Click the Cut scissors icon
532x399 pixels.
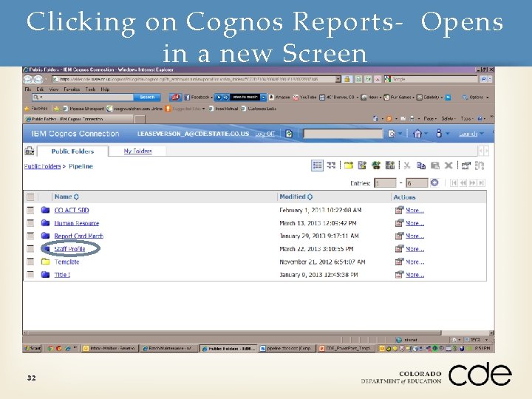[407, 166]
